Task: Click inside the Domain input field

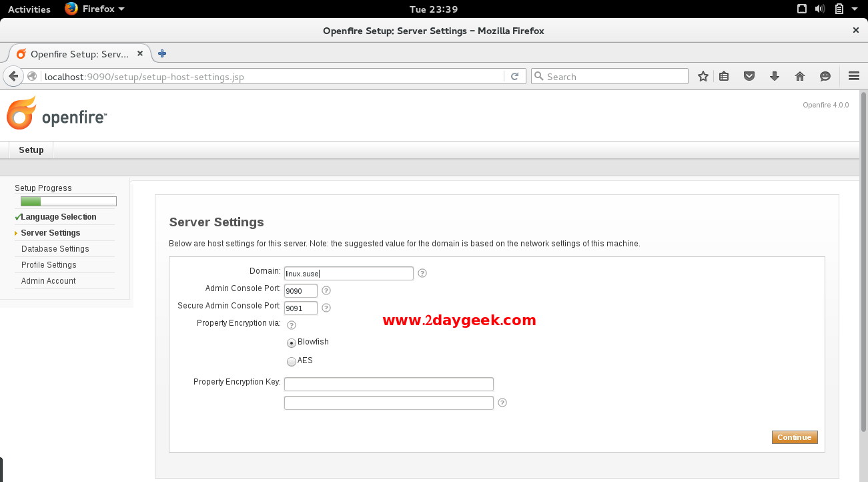Action: [x=348, y=273]
